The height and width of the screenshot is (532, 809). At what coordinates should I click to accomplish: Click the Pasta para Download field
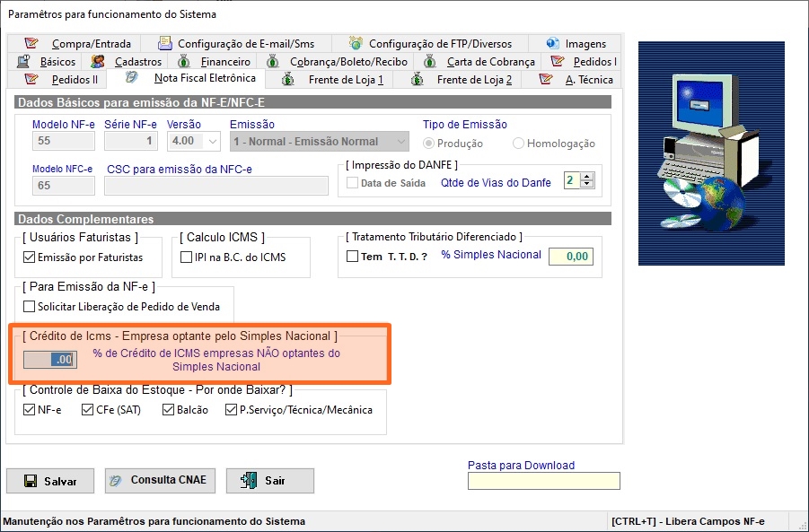point(543,482)
